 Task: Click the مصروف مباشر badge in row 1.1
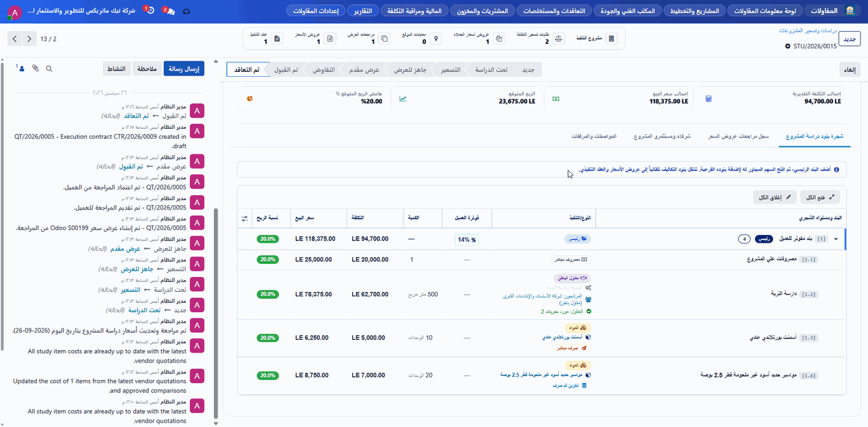tap(570, 260)
